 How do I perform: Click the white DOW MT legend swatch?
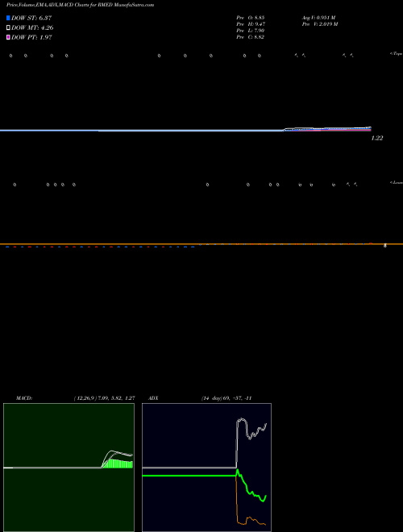[x=8, y=28]
